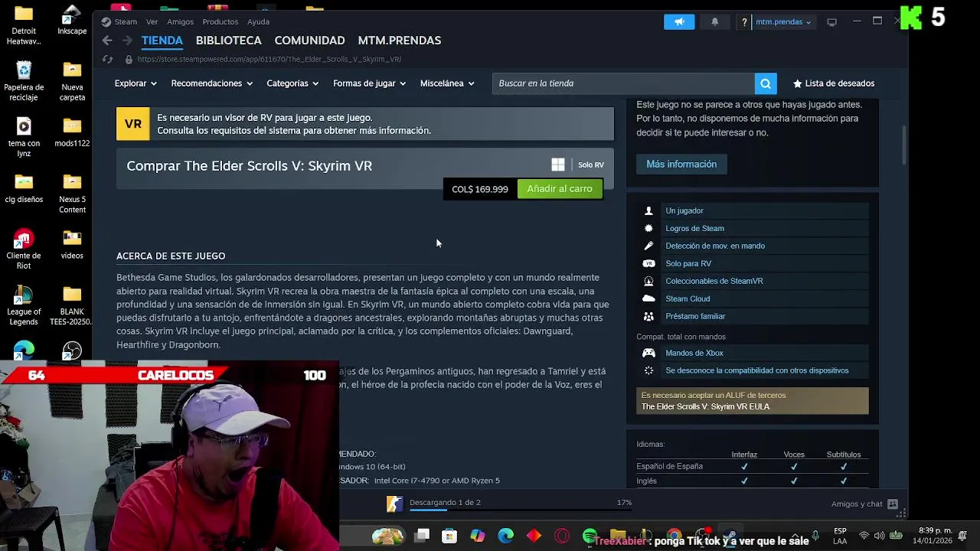Click the Steam help question mark icon
Viewport: 980px width, 551px height.
tap(743, 22)
